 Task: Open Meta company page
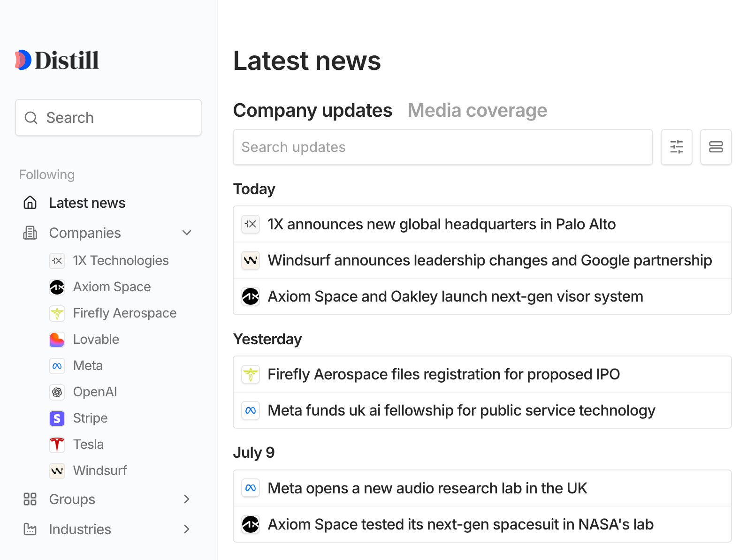(88, 366)
